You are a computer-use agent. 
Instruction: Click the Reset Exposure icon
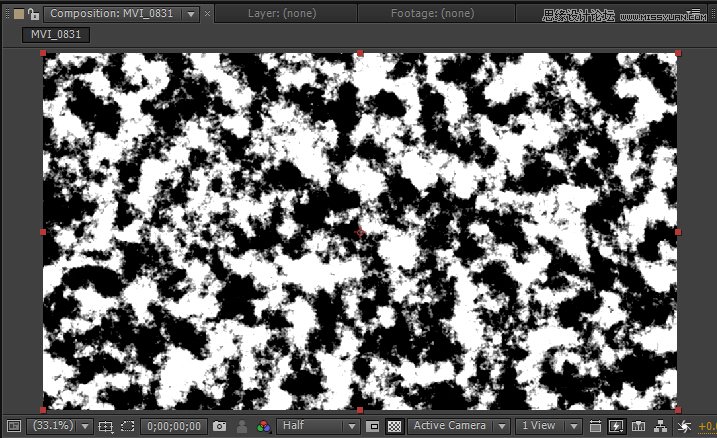pyautogui.click(x=684, y=426)
